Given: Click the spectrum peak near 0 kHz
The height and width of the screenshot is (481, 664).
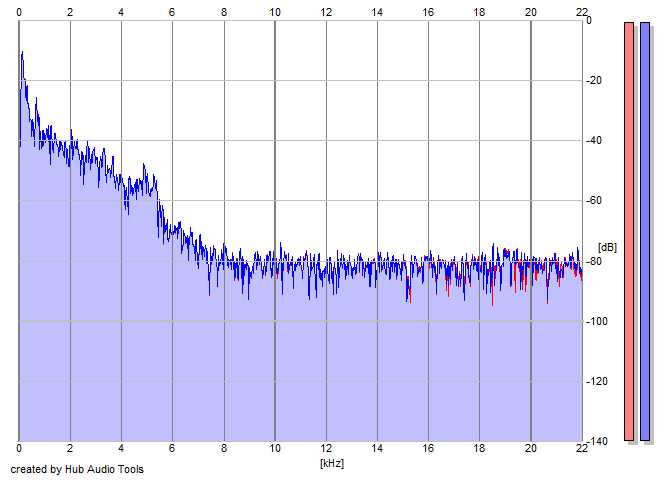Looking at the screenshot, I should pyautogui.click(x=22, y=53).
